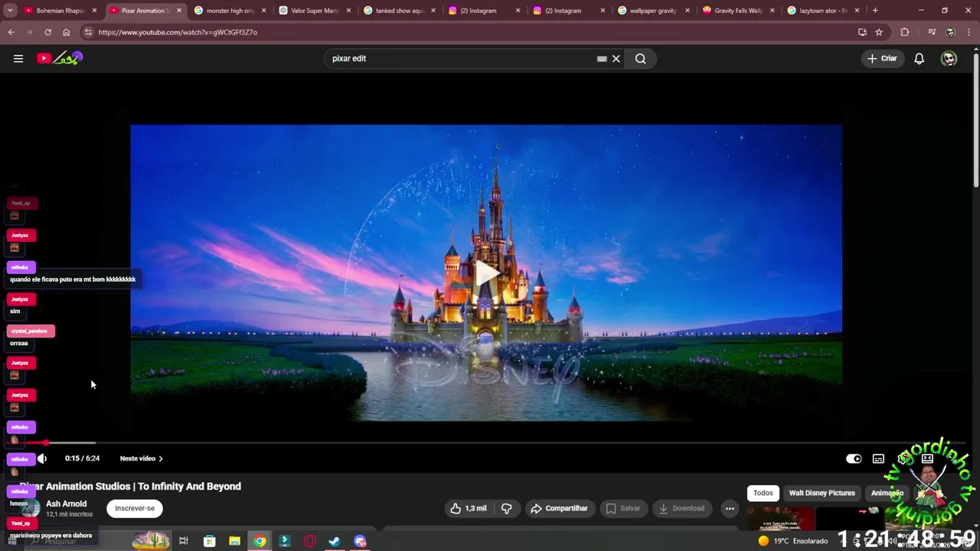Run search with the magnifier button

point(641,58)
